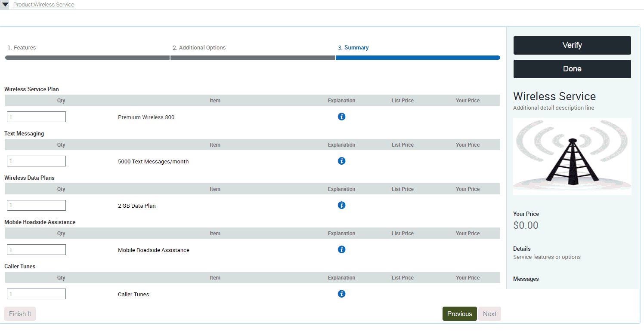Open info details for Mobile Roadside Assistance

click(x=341, y=249)
